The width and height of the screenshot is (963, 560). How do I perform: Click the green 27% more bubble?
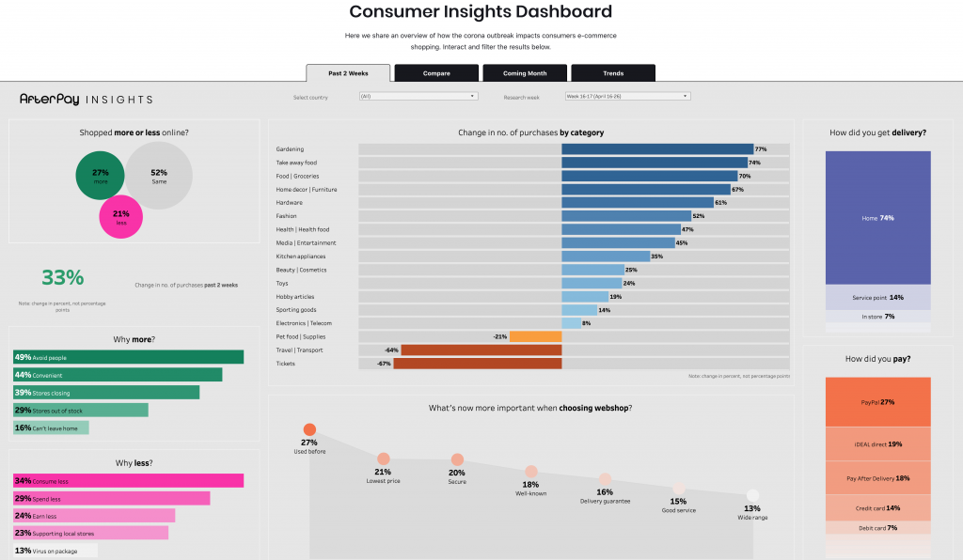coord(100,176)
